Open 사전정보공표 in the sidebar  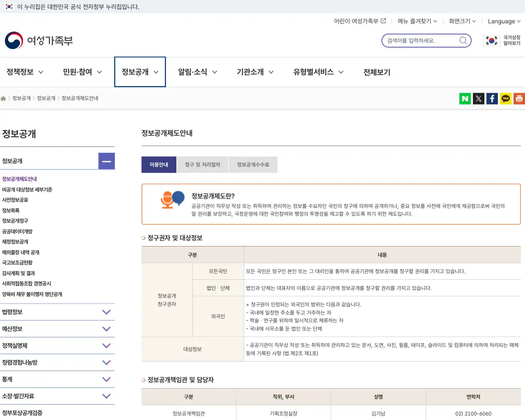(15, 200)
